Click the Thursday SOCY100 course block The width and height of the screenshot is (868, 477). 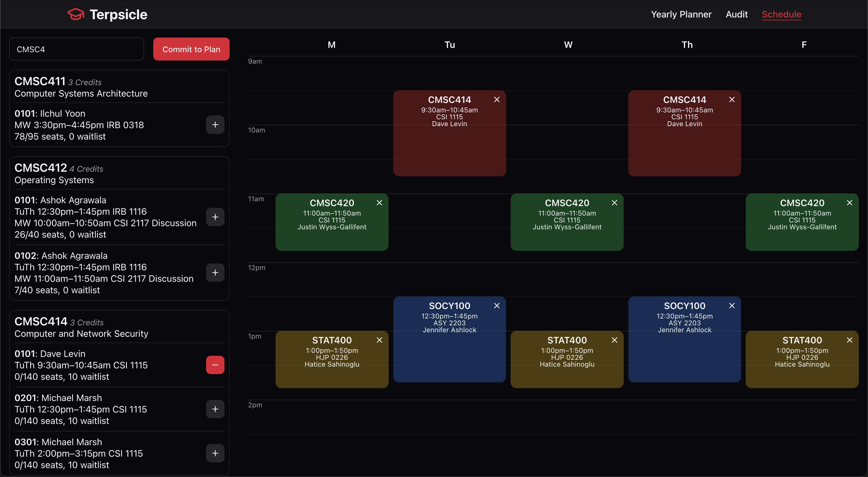click(x=684, y=353)
